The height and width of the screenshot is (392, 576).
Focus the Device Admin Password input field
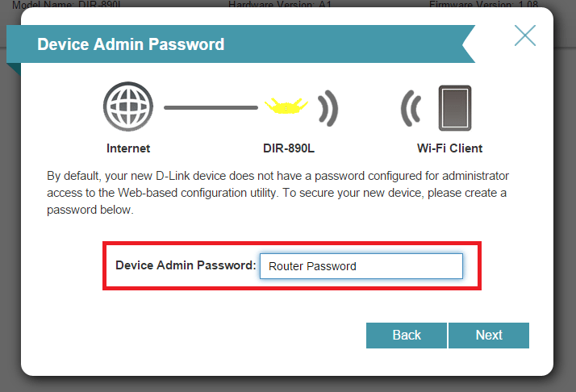[x=361, y=266]
